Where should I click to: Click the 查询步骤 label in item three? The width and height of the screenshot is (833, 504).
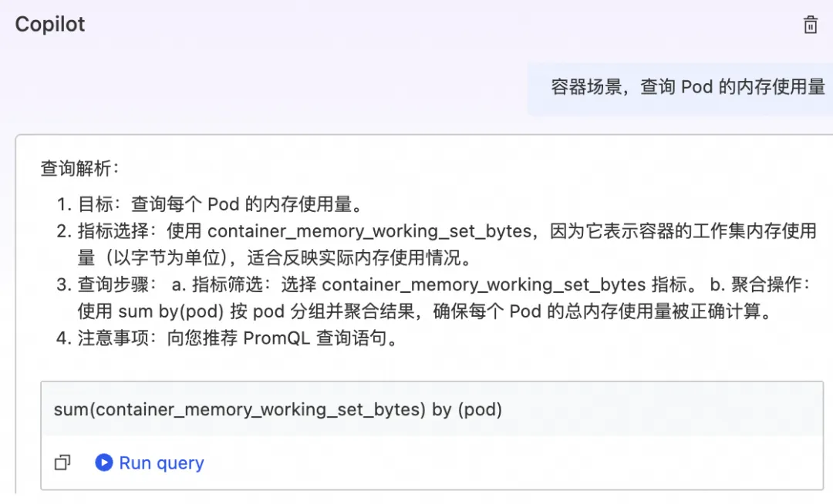pos(113,285)
